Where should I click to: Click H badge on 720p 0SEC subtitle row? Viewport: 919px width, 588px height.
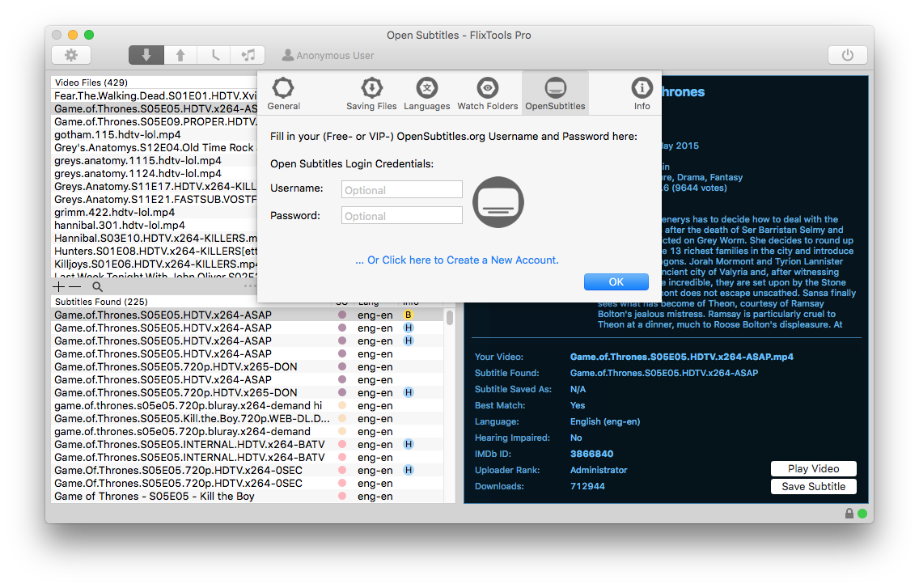[x=409, y=470]
